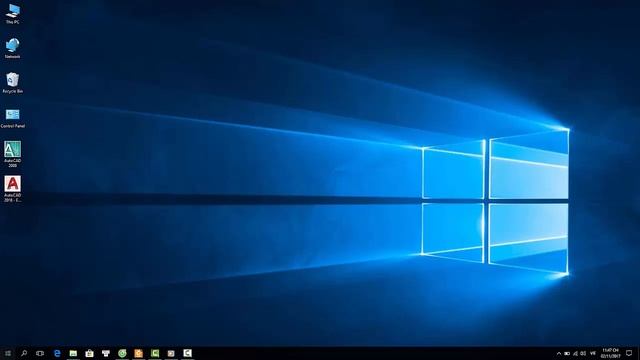Click the white taskbar icon after Store
Screen dimensions: 640x360
(106, 353)
